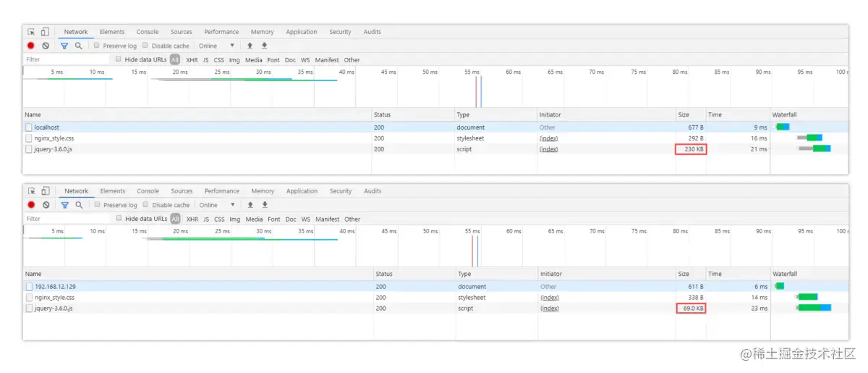The width and height of the screenshot is (868, 373).
Task: Clear network log in lower panel
Action: point(46,205)
